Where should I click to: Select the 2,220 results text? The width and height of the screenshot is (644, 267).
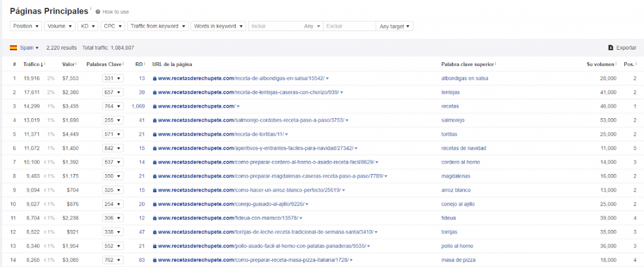pos(62,48)
